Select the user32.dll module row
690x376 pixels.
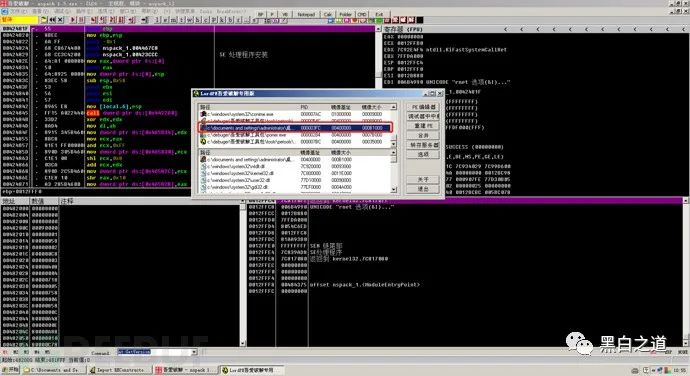pos(295,180)
